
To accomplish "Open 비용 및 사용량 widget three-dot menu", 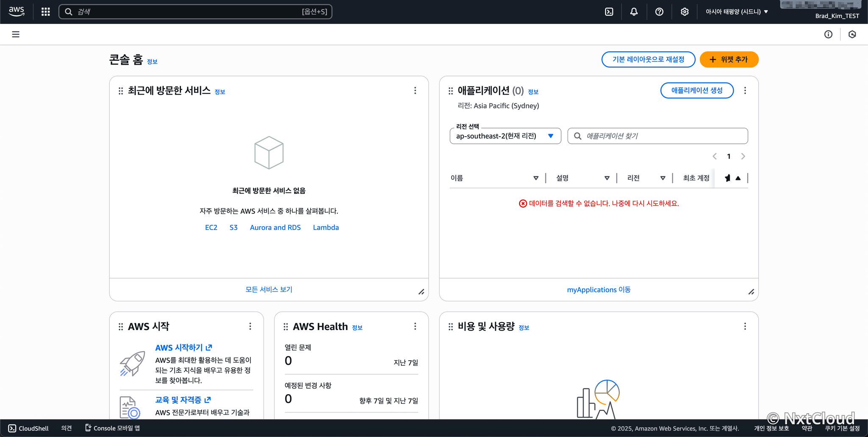I will pyautogui.click(x=745, y=326).
